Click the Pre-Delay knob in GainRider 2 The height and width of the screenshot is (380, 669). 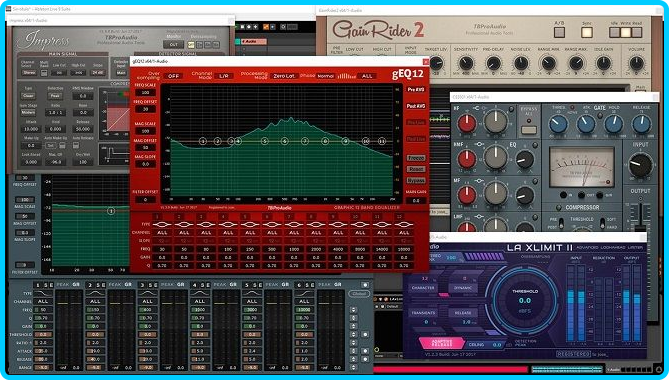493,64
